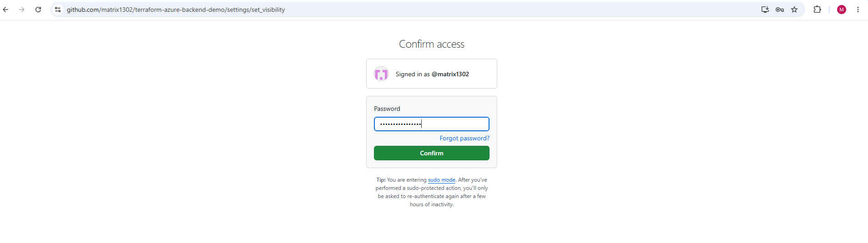Click the Confirm access heading
The width and height of the screenshot is (868, 243).
pyautogui.click(x=432, y=44)
